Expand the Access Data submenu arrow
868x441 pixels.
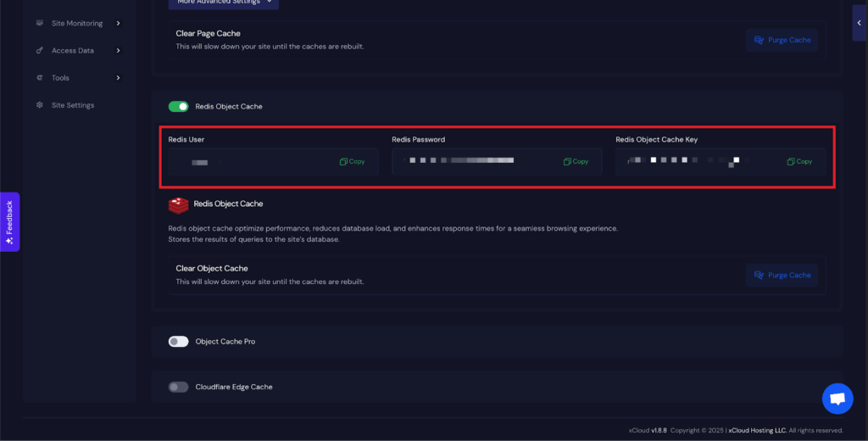118,51
